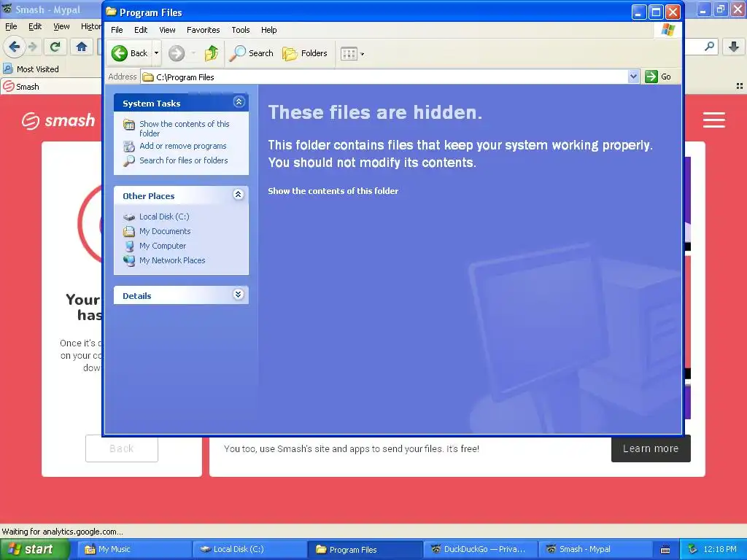The height and width of the screenshot is (560, 747).
Task: Click Search for files or folders
Action: click(183, 160)
